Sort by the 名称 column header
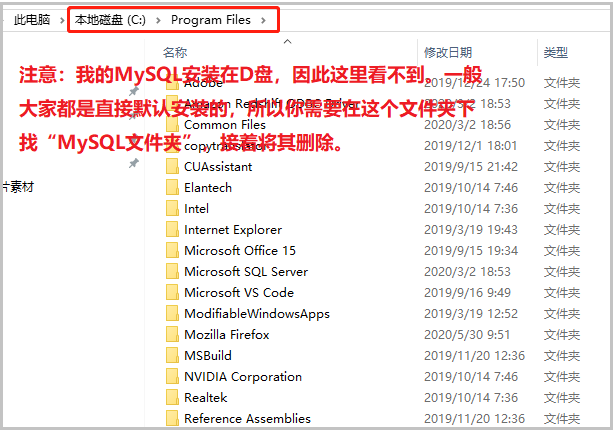 click(x=175, y=52)
